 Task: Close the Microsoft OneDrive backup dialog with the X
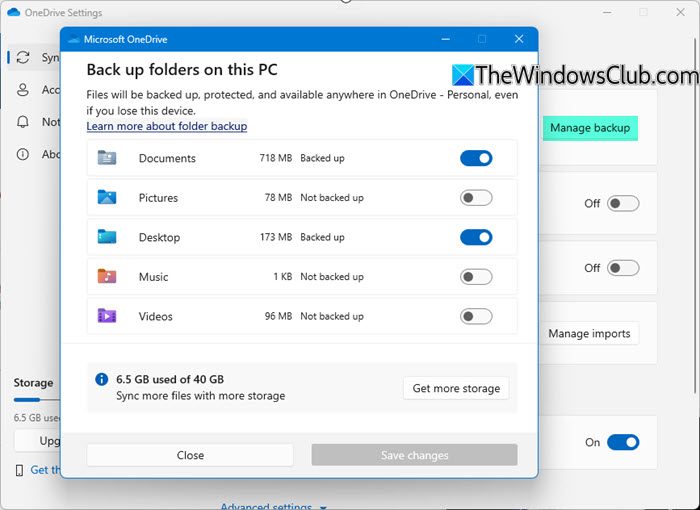[519, 39]
